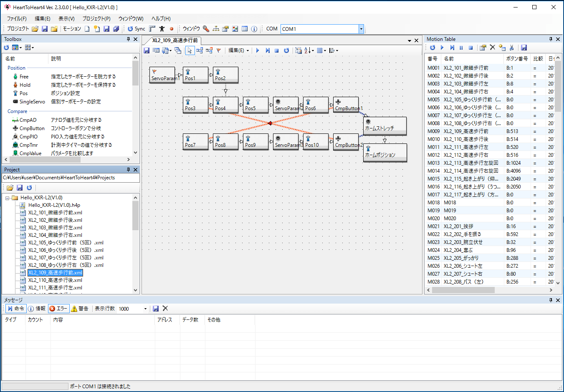Click the step-forward icon in Motion Table
The width and height of the screenshot is (564, 392).
tap(452, 48)
